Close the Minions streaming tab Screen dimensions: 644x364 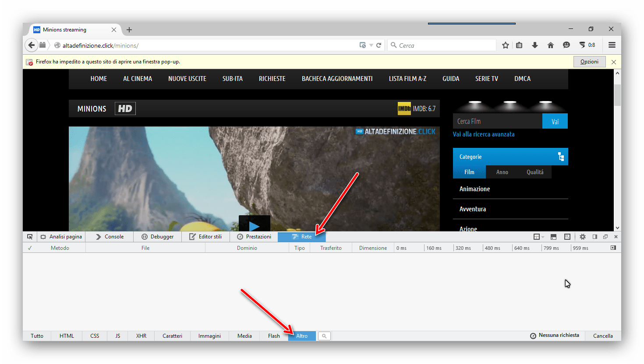pyautogui.click(x=114, y=30)
